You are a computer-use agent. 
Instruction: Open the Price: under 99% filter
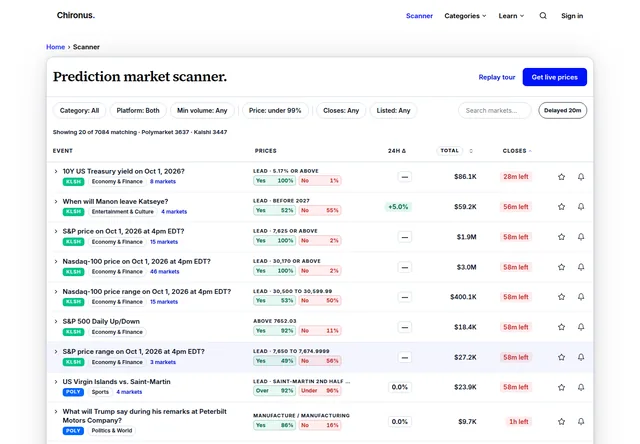coord(275,111)
